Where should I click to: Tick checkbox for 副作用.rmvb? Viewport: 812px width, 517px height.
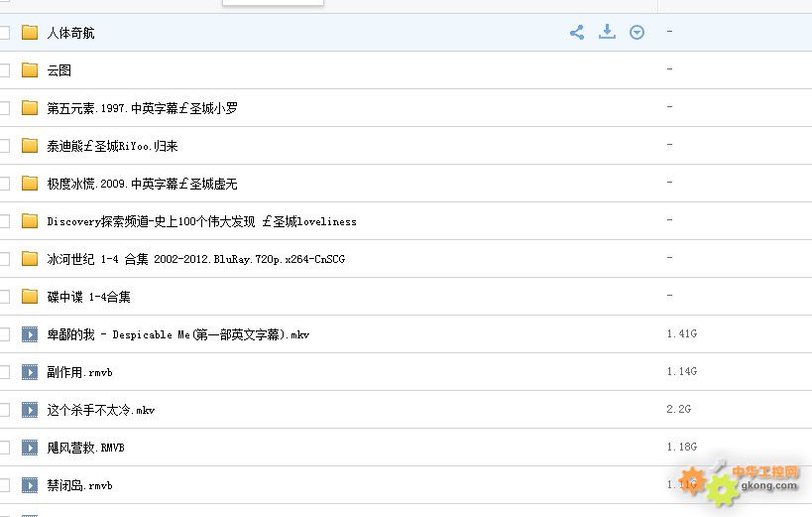[x=5, y=372]
